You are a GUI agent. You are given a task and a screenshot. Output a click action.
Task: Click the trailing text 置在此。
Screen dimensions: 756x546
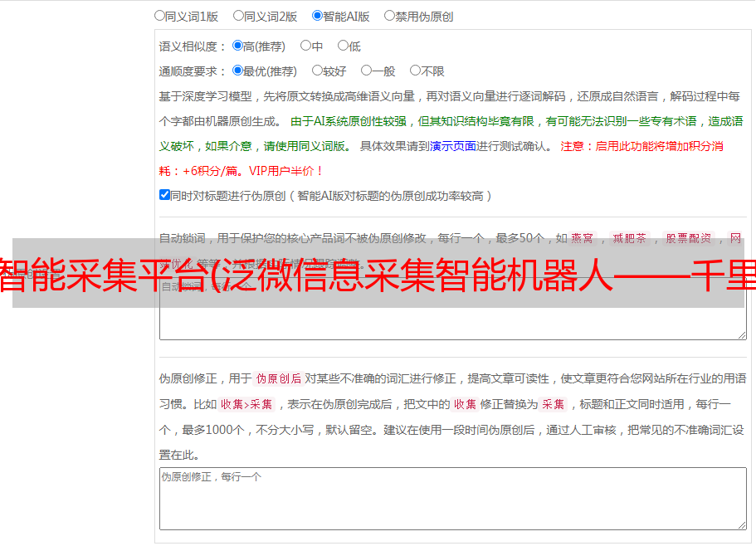179,455
